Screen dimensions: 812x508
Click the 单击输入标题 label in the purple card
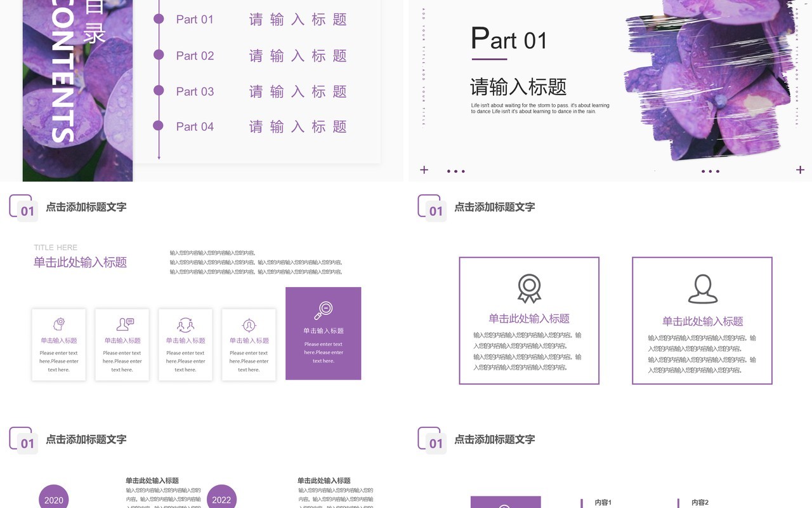(x=324, y=331)
